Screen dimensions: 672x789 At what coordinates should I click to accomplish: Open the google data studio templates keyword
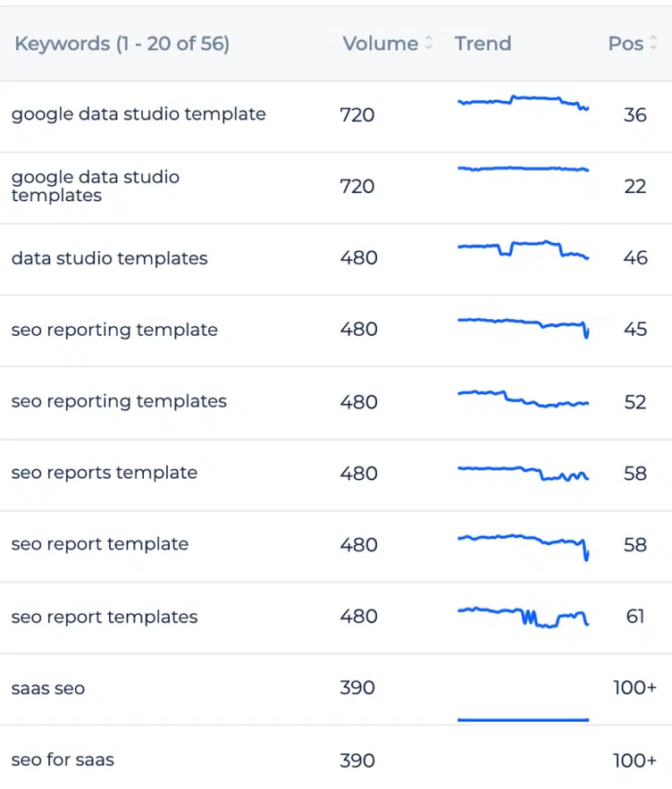tap(96, 186)
